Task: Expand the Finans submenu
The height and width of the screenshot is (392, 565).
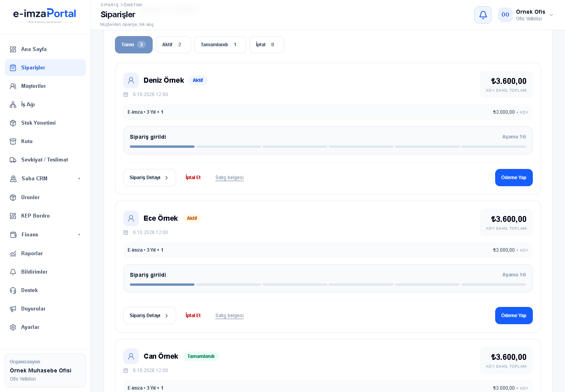Action: [x=79, y=235]
